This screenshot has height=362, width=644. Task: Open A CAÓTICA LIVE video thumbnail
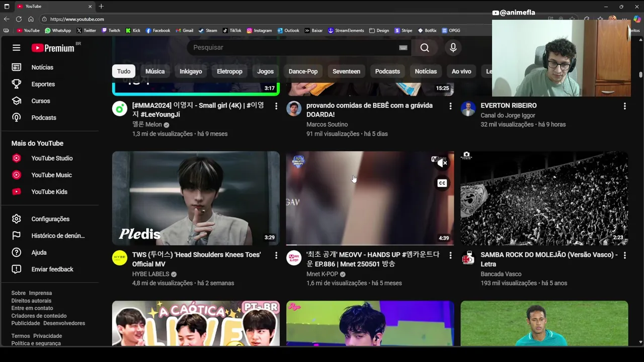tap(196, 323)
